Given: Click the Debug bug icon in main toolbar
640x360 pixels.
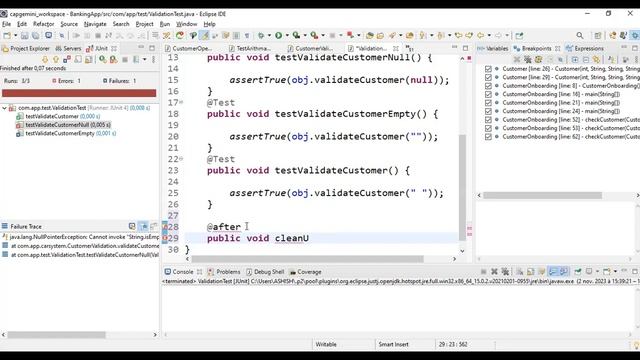Looking at the screenshot, I should (261, 36).
